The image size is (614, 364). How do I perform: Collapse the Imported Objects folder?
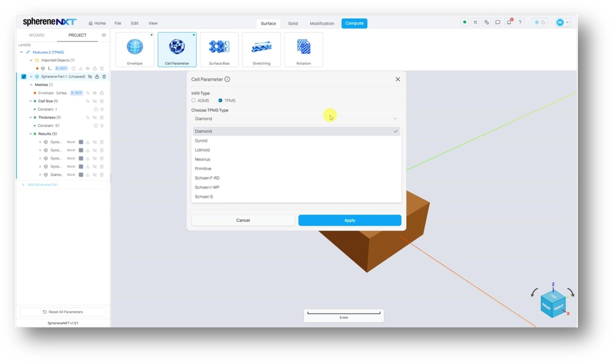tap(31, 60)
